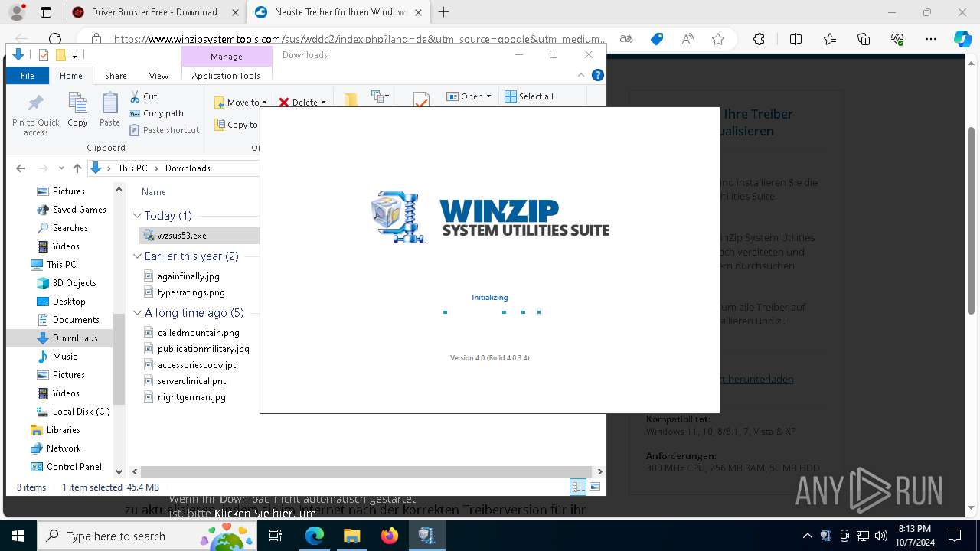Open Edge Settings and more menu
The image size is (980, 551).
click(x=931, y=39)
